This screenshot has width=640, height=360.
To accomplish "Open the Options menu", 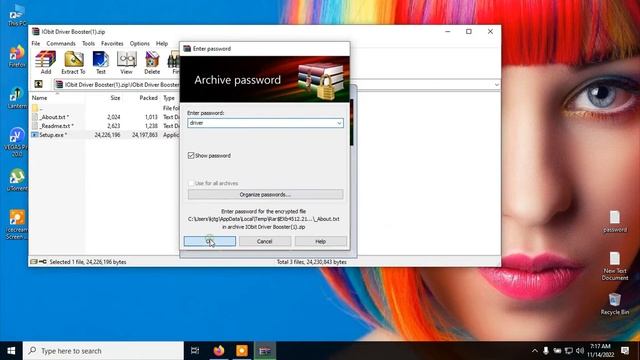I will click(140, 44).
